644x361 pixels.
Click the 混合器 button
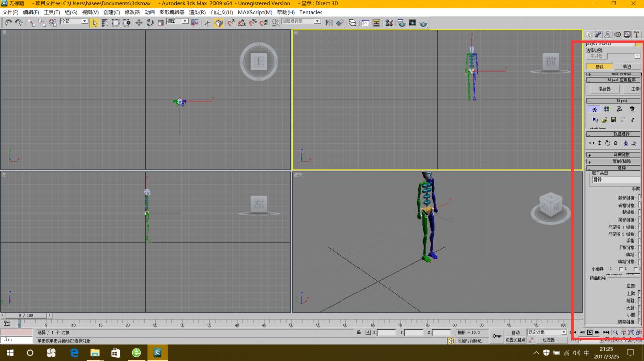tap(604, 89)
